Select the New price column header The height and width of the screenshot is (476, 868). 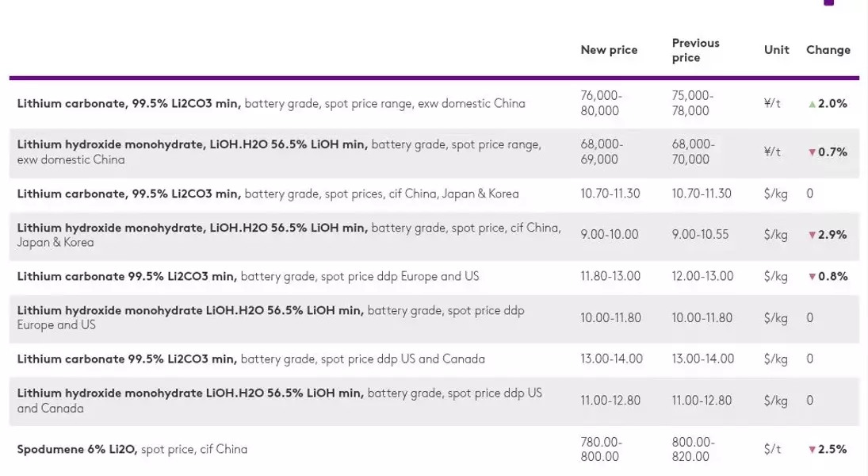click(x=609, y=50)
